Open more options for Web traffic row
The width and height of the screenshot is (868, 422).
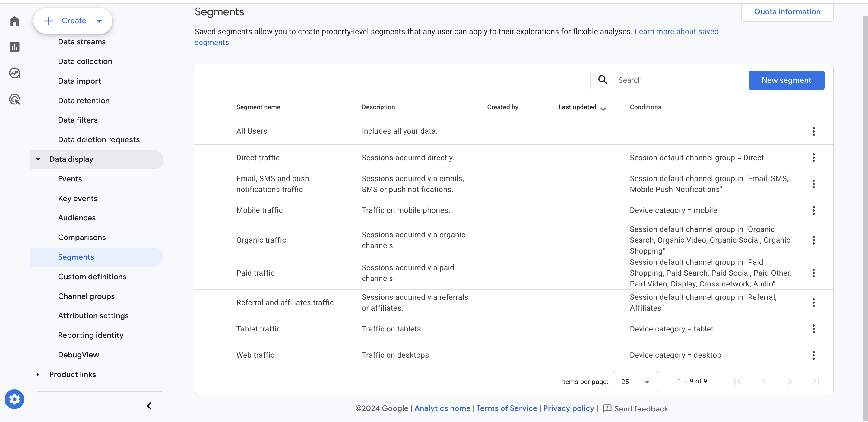[x=813, y=355]
